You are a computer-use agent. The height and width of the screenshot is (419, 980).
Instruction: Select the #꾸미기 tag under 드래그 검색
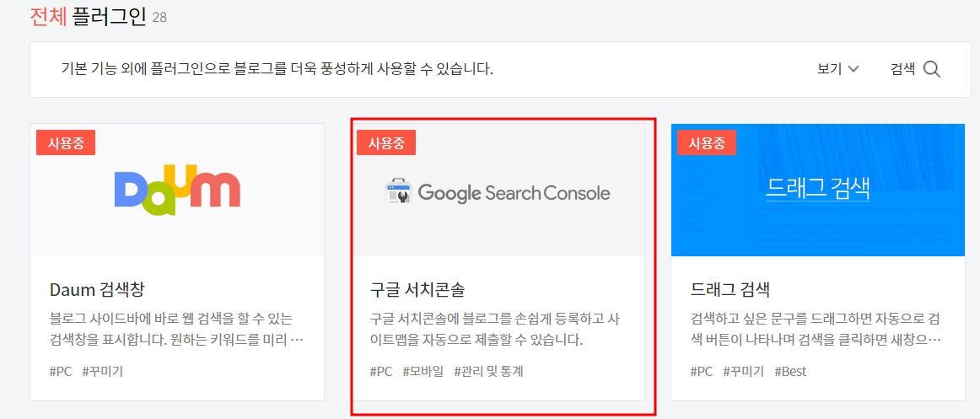(744, 372)
